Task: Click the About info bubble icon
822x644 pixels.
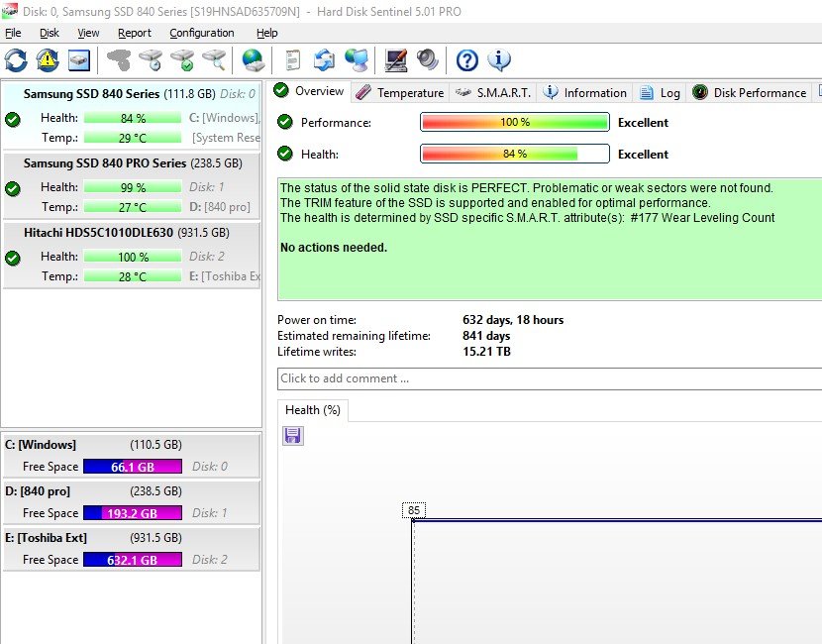Action: [498, 60]
